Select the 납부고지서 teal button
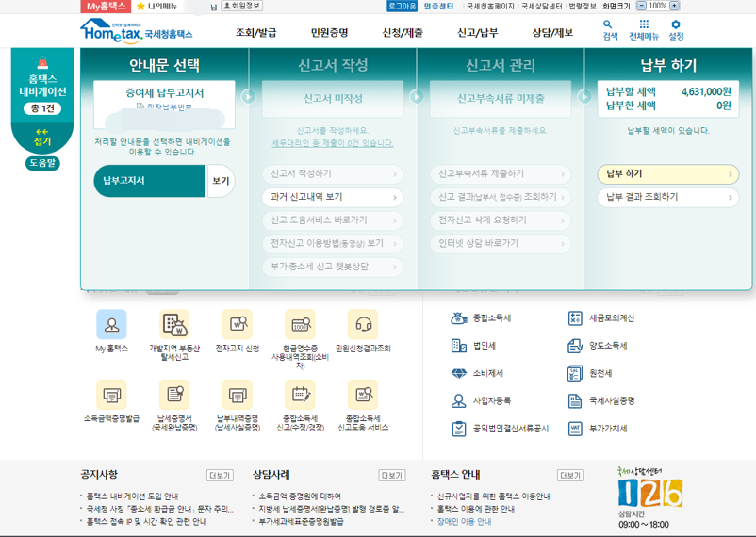Viewport: 756px width, 537px height. pos(150,181)
